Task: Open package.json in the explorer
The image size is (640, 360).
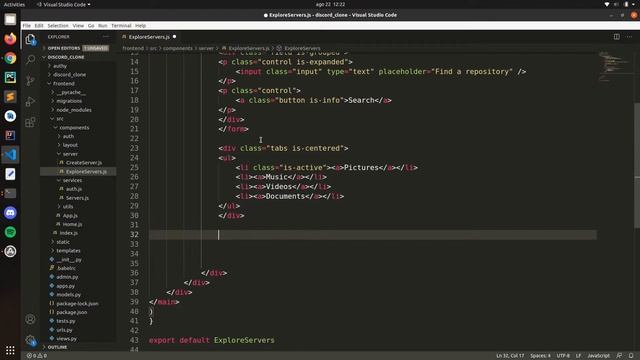Action: [x=71, y=312]
